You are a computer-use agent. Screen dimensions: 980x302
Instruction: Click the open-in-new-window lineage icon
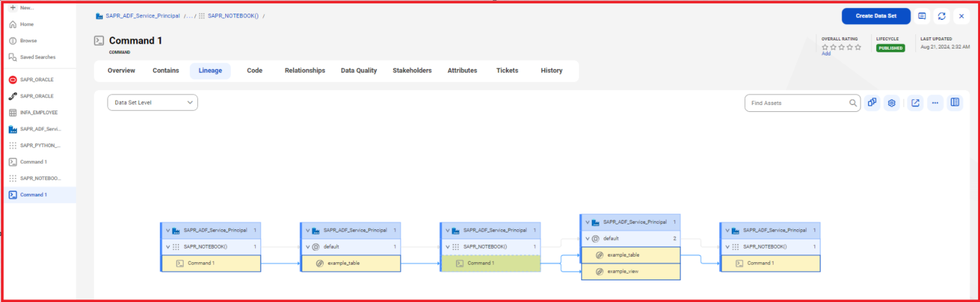tap(915, 103)
